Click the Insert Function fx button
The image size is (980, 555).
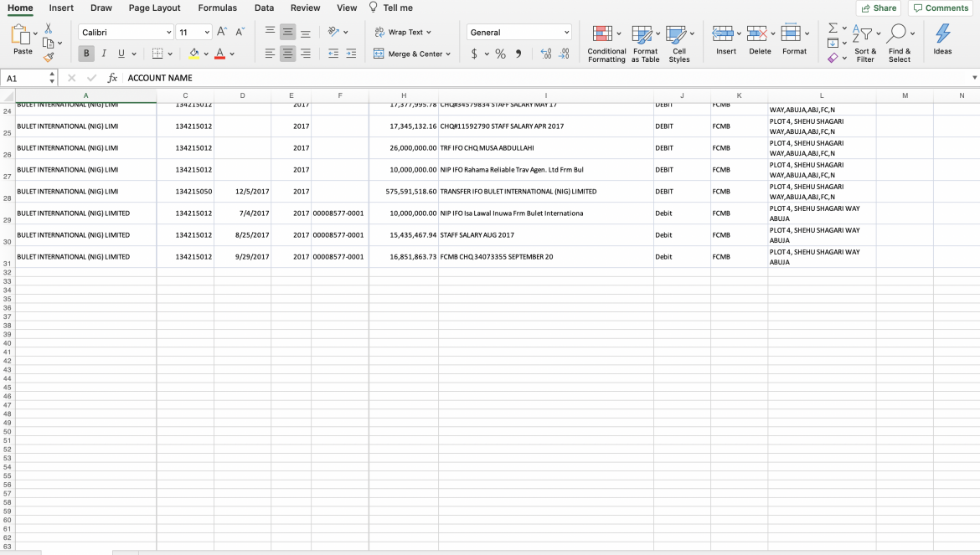[112, 77]
